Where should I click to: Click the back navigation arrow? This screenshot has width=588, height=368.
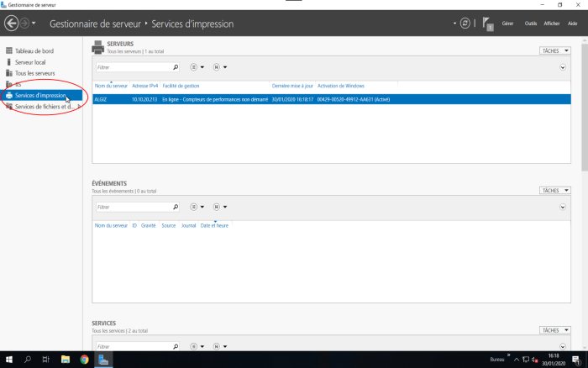point(12,24)
